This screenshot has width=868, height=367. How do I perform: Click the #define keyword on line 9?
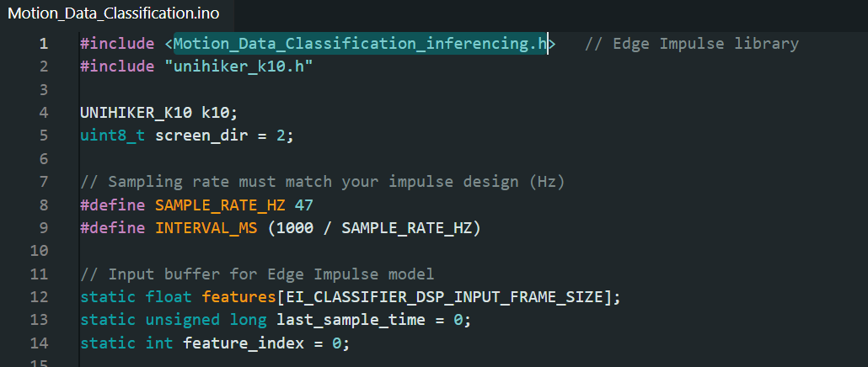[x=113, y=228]
